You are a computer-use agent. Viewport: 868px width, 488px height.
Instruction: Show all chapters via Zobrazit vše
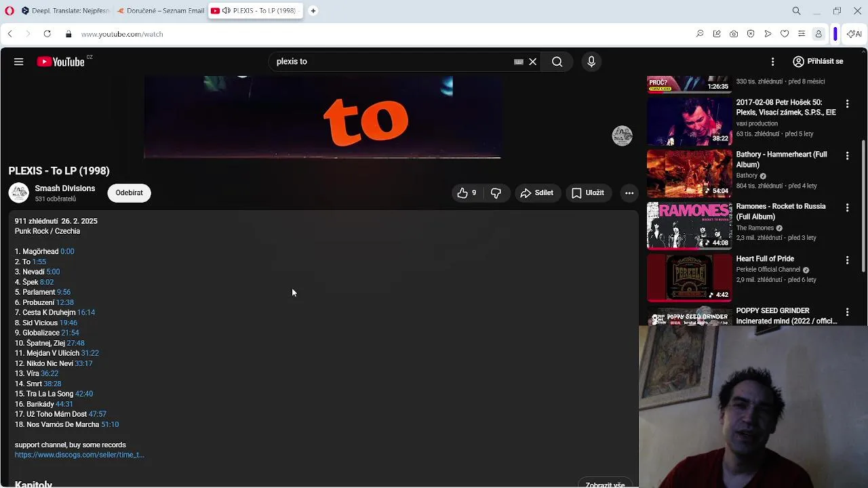(x=605, y=485)
